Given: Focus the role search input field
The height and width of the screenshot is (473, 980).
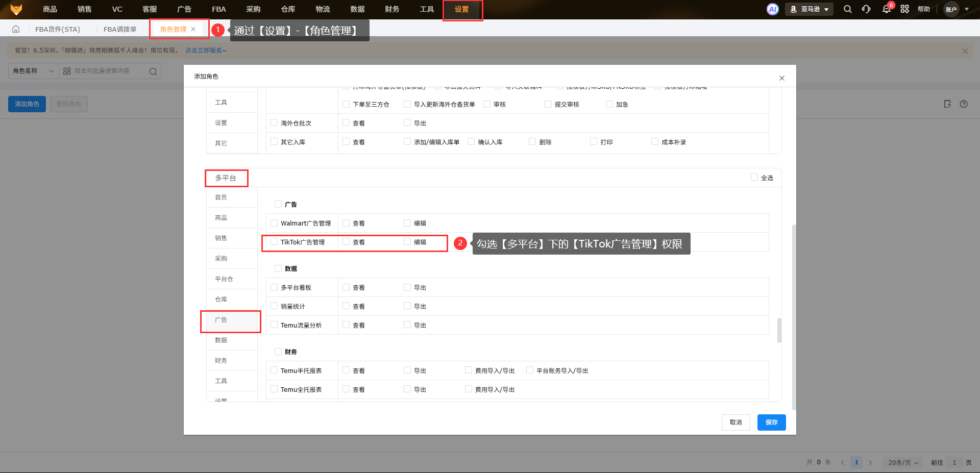Looking at the screenshot, I should pyautogui.click(x=110, y=71).
